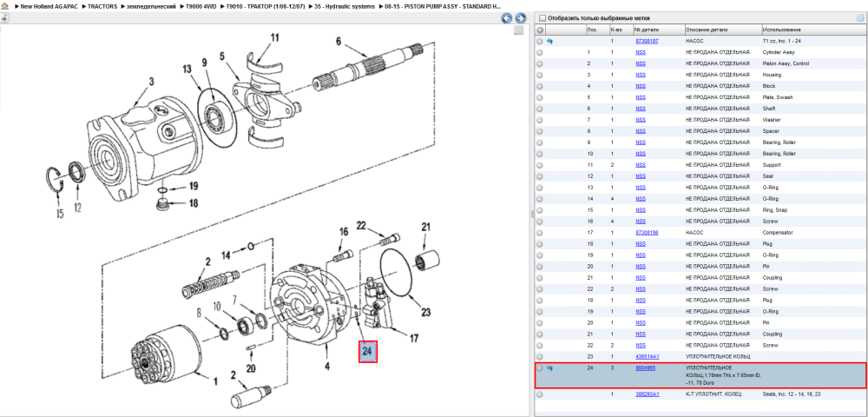Add Support row with plus icon
The height and width of the screenshot is (417, 868).
point(540,165)
